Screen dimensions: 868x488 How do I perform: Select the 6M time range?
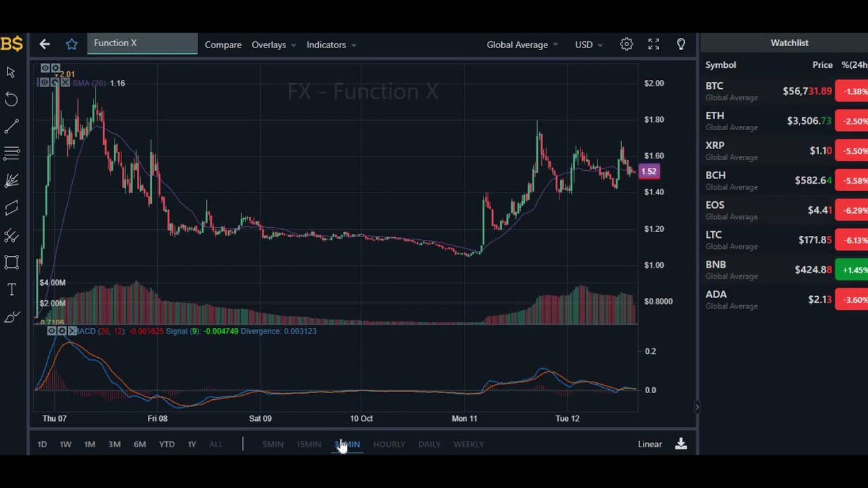pos(140,444)
